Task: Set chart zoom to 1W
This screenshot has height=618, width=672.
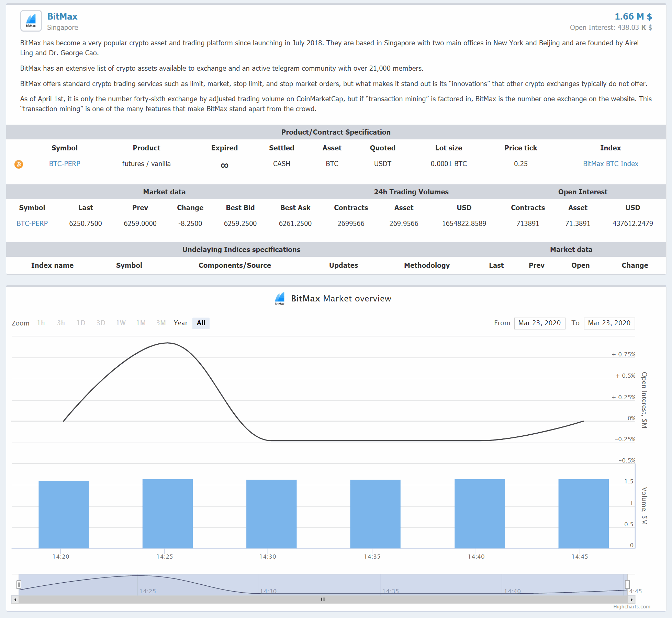Action: pos(121,323)
